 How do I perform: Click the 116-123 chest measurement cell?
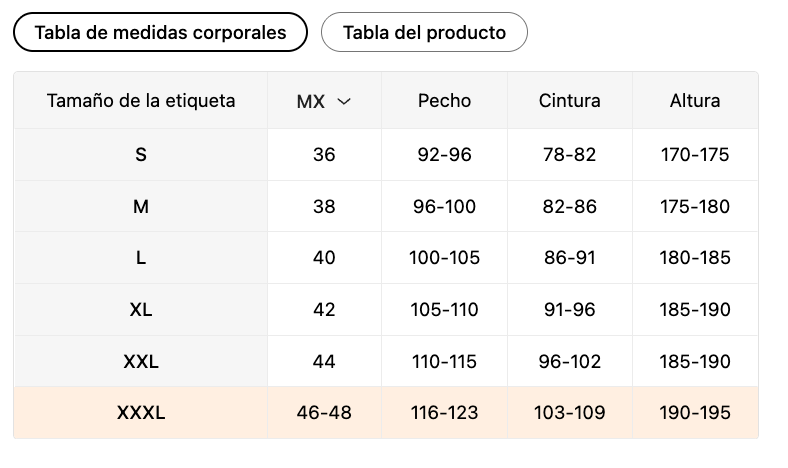[x=444, y=413]
